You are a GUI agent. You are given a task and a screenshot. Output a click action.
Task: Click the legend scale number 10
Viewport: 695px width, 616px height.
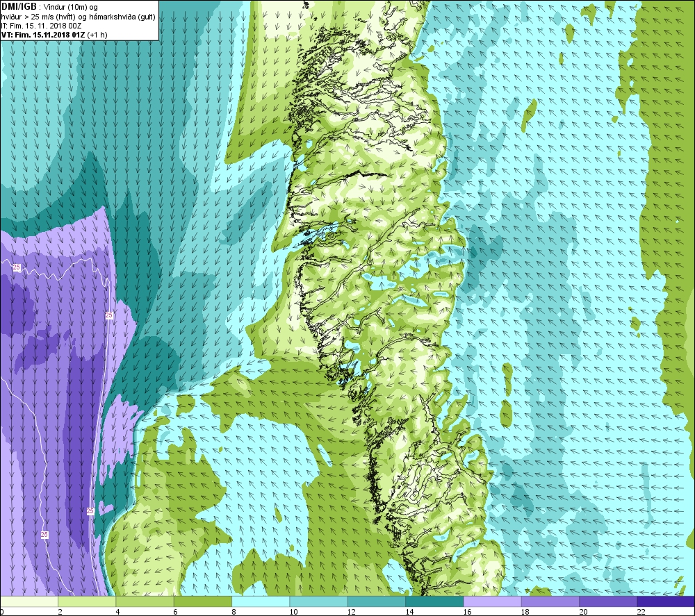click(x=293, y=612)
